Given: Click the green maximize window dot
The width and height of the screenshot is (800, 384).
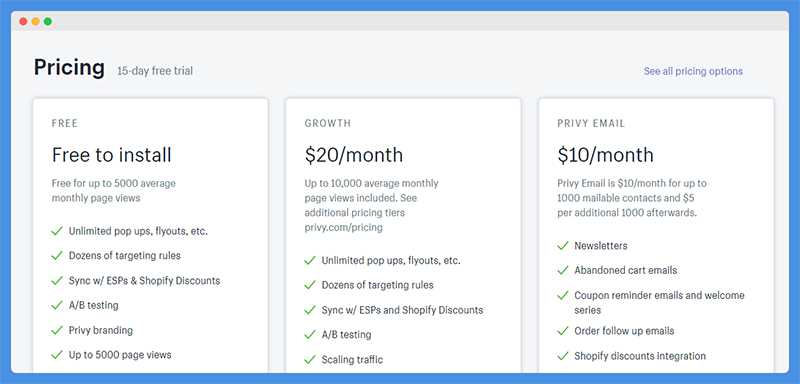Looking at the screenshot, I should [x=47, y=21].
